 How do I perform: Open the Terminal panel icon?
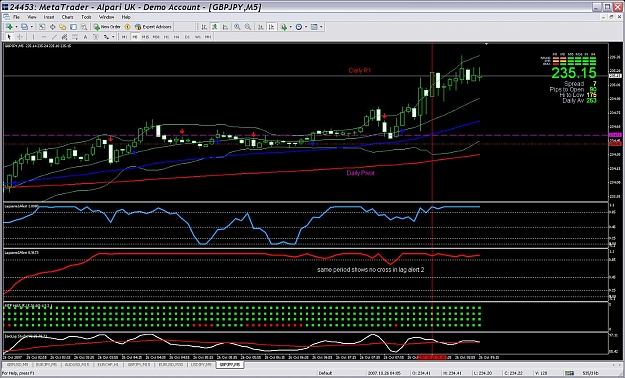point(73,27)
